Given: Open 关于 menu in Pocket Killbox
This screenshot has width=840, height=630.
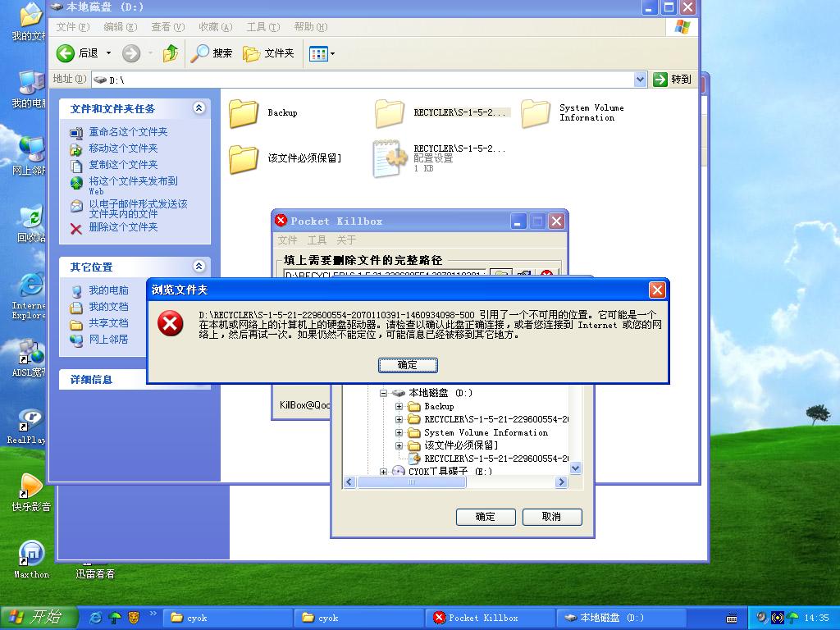Looking at the screenshot, I should 346,240.
